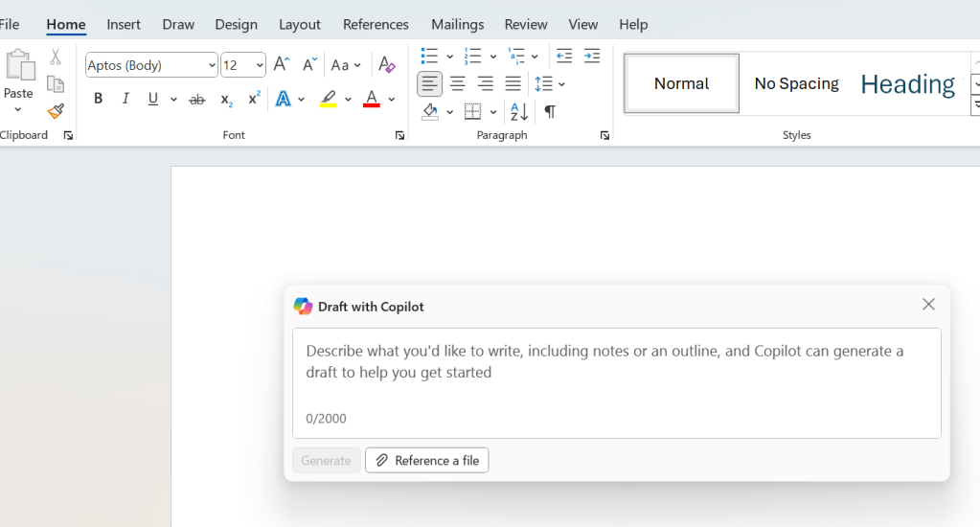Click the Cut scissors icon

(x=55, y=57)
